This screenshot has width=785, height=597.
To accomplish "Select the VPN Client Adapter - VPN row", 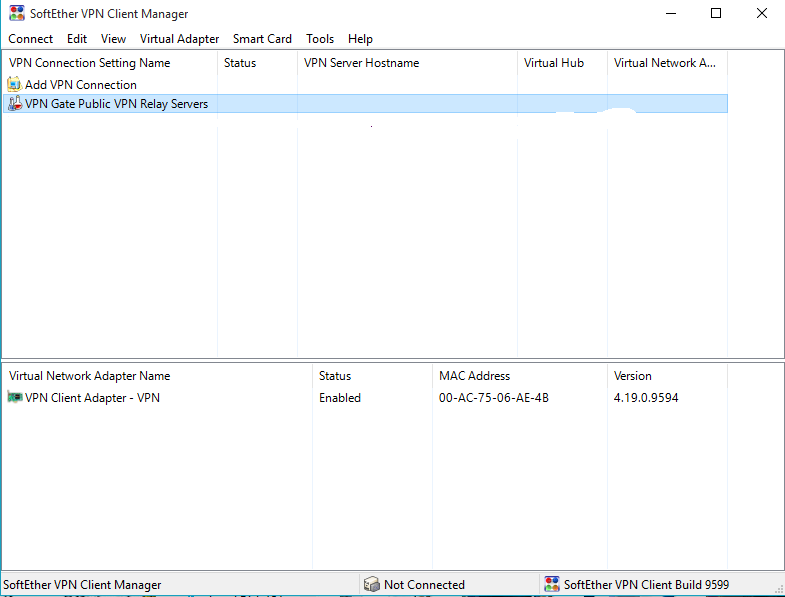I will pos(365,398).
